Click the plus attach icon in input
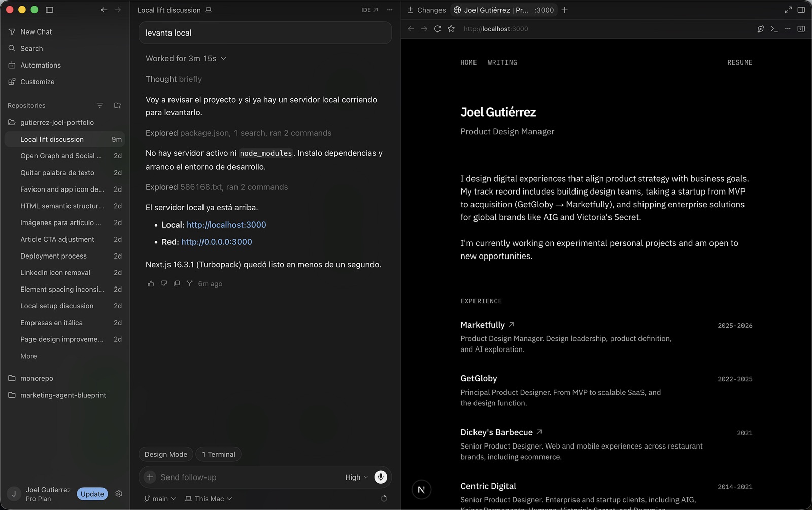812x510 pixels. 150,477
